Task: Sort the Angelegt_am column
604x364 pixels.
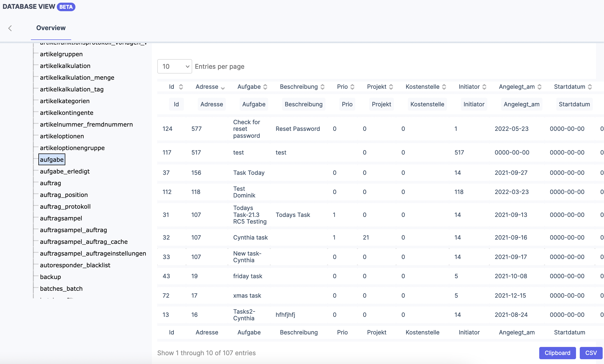Action: point(539,87)
